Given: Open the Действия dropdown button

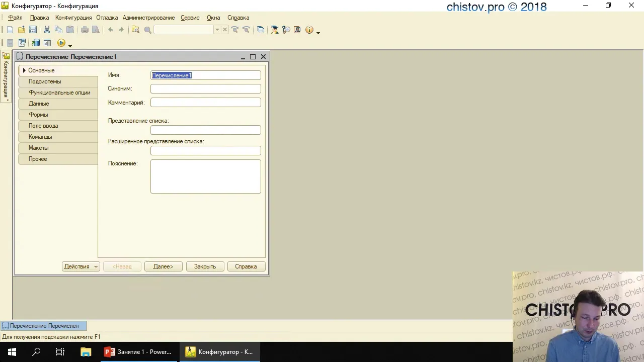Looking at the screenshot, I should (81, 266).
